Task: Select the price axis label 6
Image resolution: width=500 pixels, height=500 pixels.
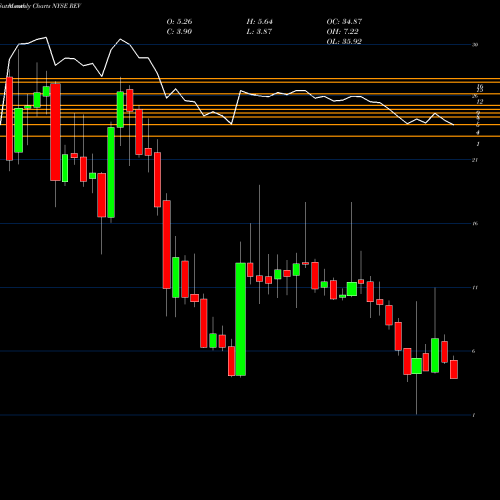Action: point(474,351)
